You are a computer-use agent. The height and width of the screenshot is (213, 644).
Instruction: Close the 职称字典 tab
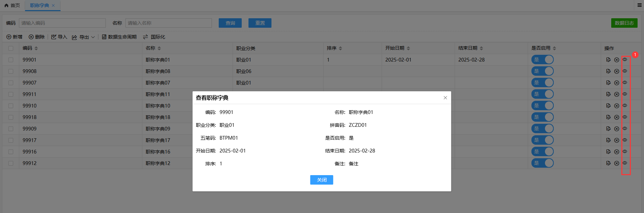53,5
